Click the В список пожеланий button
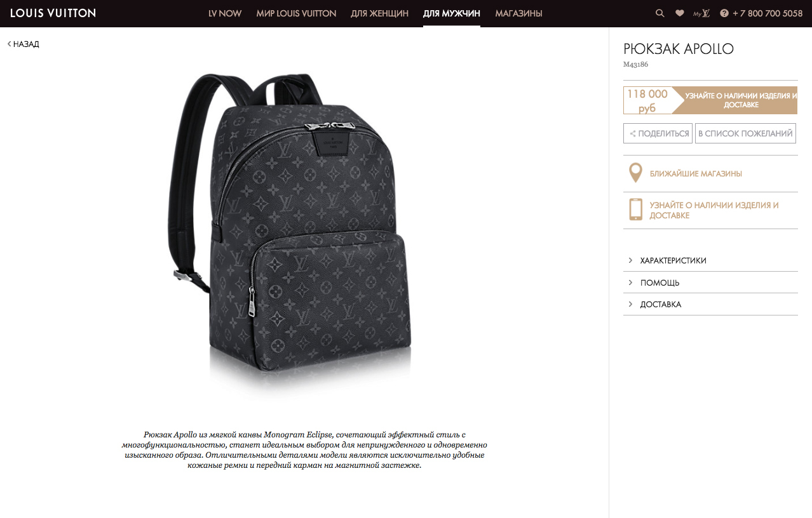 click(x=745, y=133)
